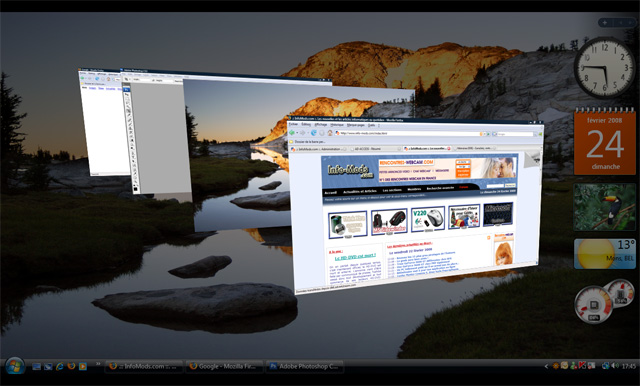Click the CPU meter gadget
The height and width of the screenshot is (386, 640).
click(593, 305)
